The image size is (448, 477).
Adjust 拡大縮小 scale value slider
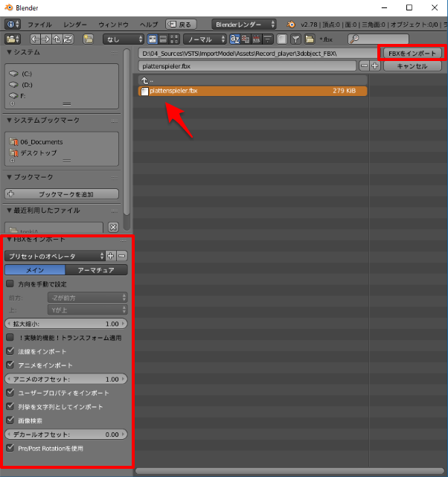tap(66, 324)
